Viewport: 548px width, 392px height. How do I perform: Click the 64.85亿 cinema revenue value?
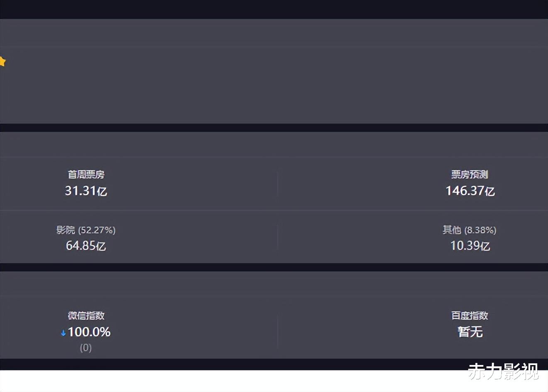pos(86,246)
